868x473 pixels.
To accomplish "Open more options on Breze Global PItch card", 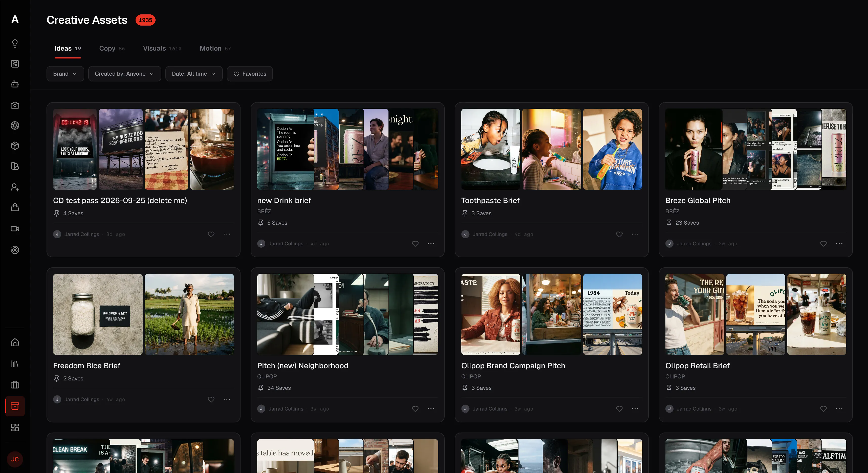I will [x=839, y=244].
